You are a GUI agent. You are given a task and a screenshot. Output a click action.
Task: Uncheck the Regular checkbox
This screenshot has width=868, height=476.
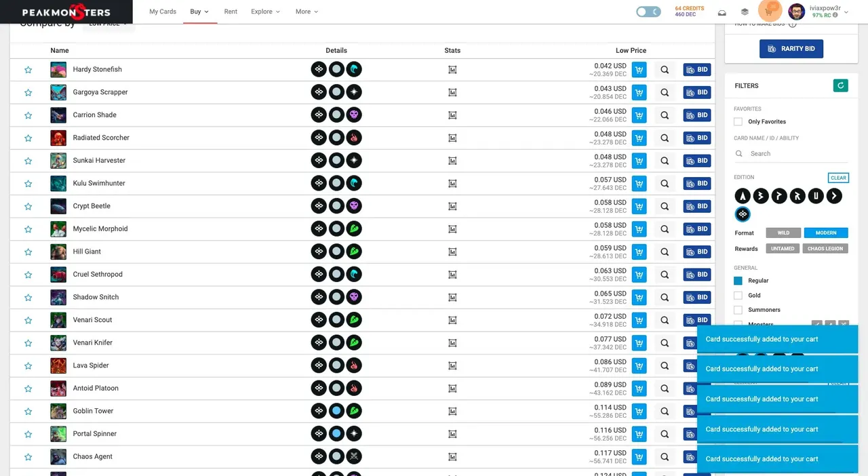(x=738, y=280)
